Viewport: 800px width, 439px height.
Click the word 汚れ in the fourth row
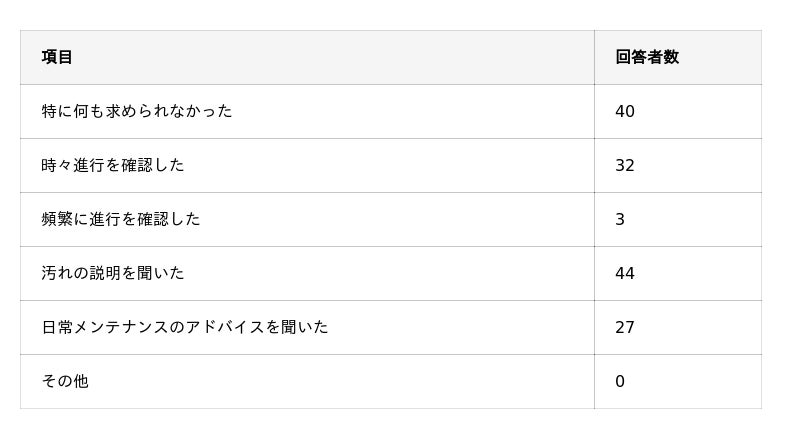(57, 273)
